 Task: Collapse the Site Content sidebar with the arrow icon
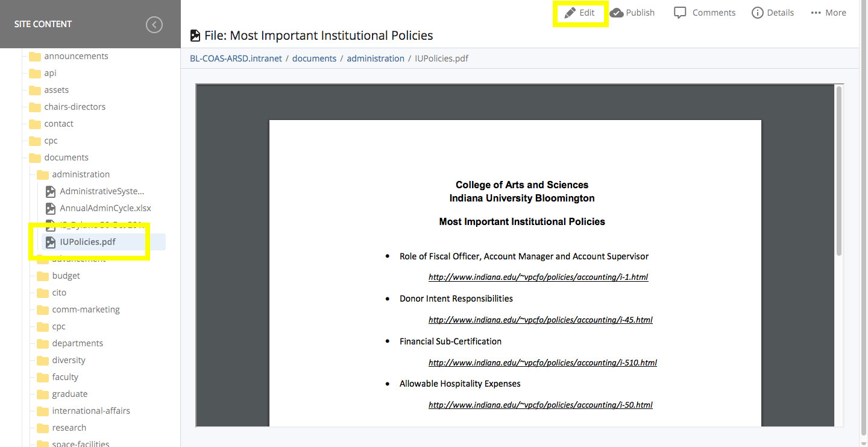154,25
